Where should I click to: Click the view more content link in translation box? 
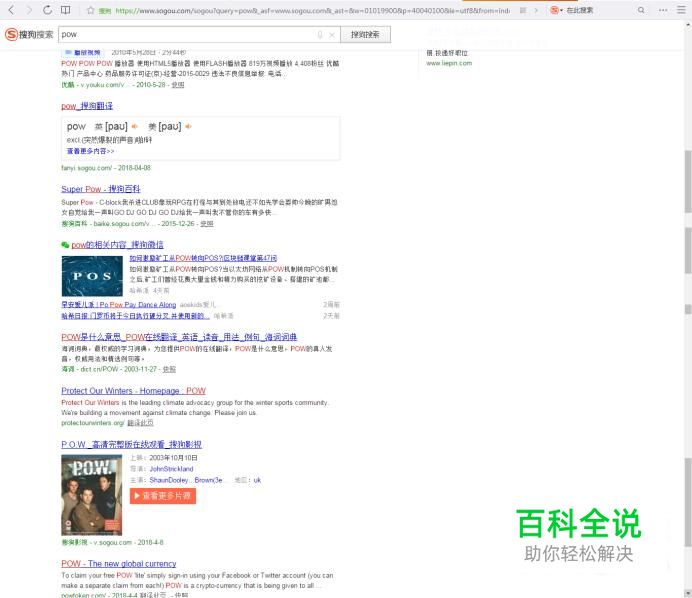[x=90, y=151]
